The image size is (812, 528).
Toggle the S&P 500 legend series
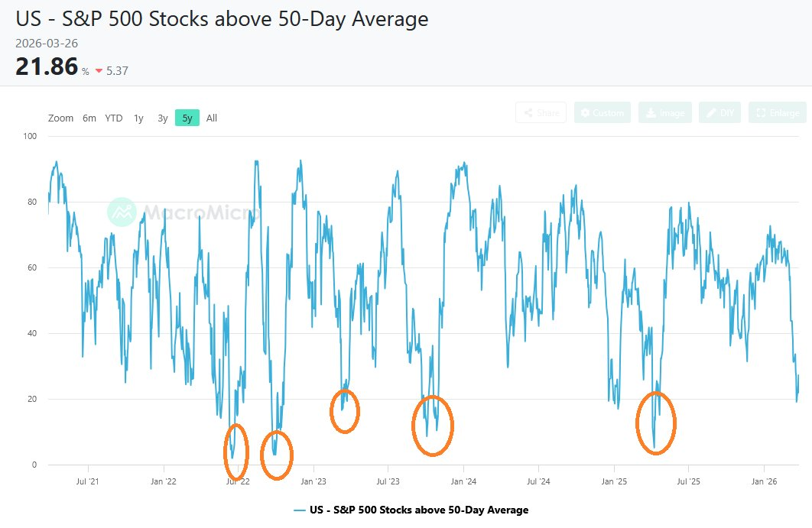click(419, 510)
